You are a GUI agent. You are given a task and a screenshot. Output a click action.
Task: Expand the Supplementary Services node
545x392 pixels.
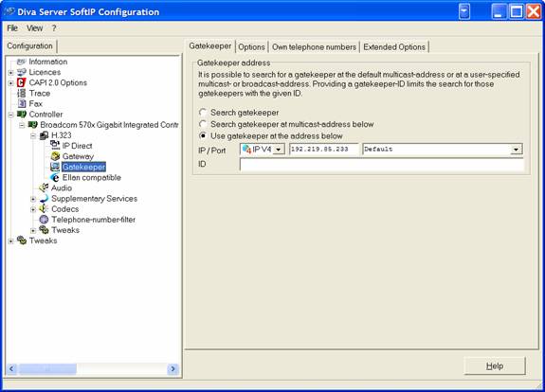click(x=33, y=199)
